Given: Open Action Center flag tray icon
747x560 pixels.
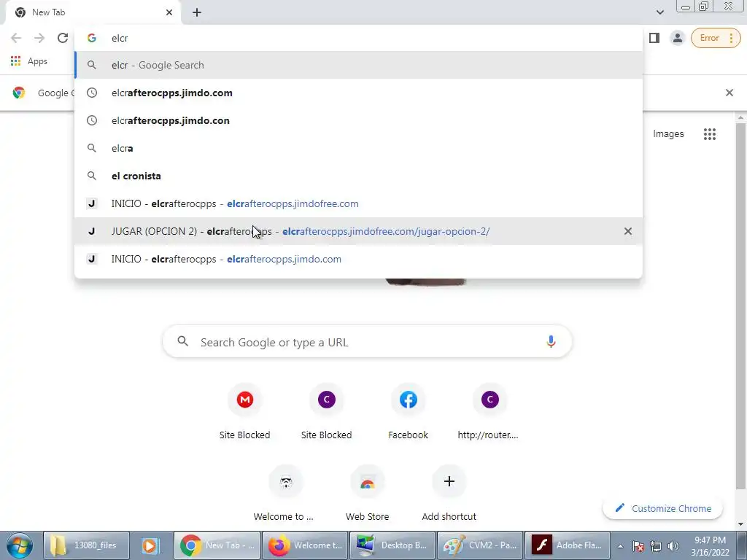Looking at the screenshot, I should [x=638, y=546].
